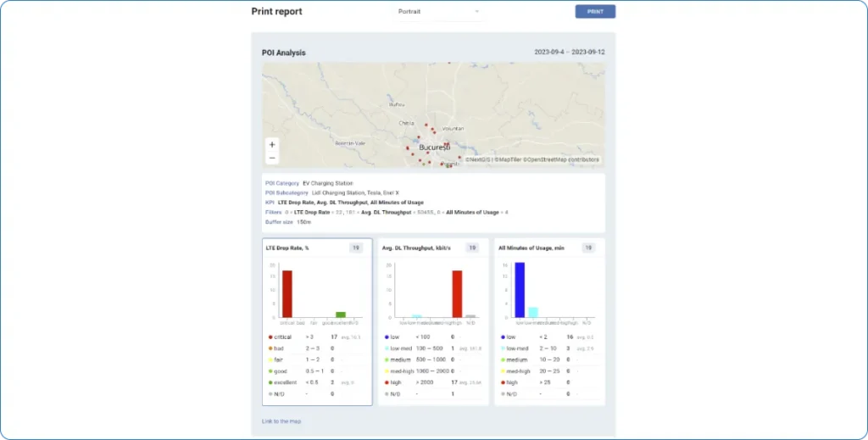Click the high red bar in Throughput chart

pyautogui.click(x=457, y=293)
